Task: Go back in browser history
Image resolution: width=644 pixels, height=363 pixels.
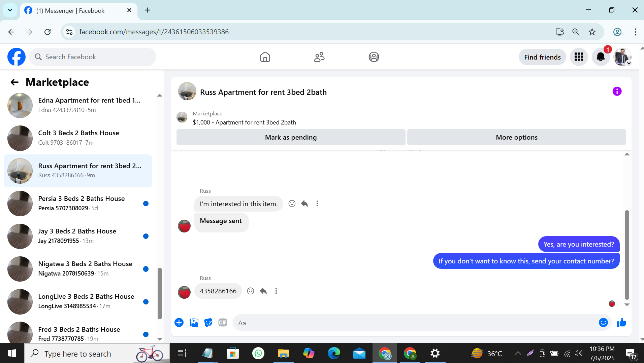Action: (11, 32)
